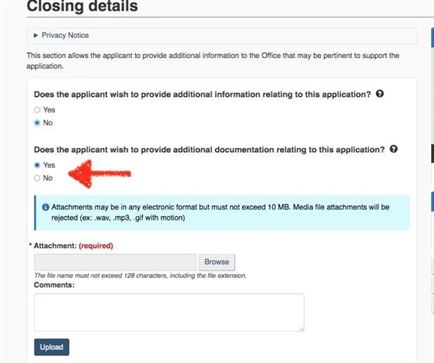Viewport: 434px width, 363px height.
Task: Click the attachment size limit notice text
Action: pos(220,212)
